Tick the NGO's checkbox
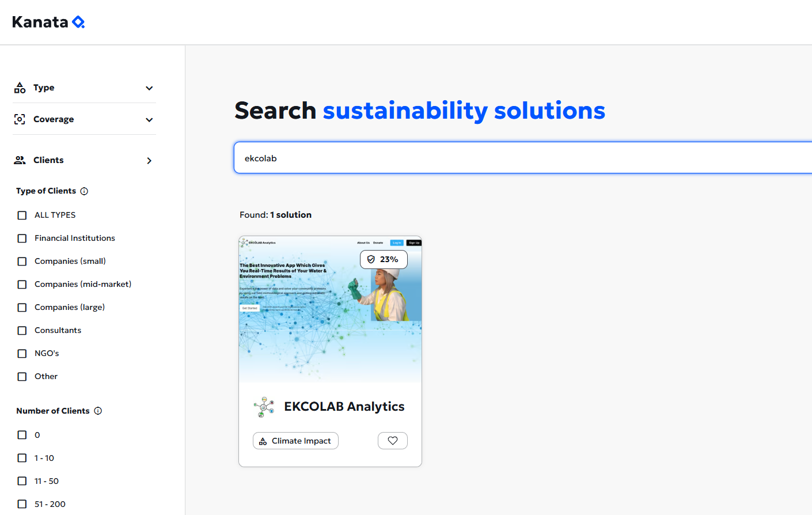Image resolution: width=812 pixels, height=515 pixels. (x=22, y=354)
